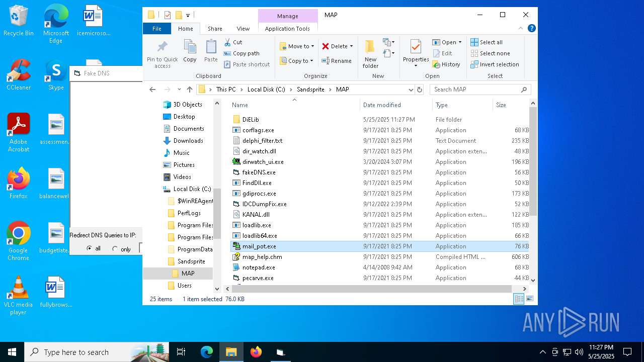644x362 pixels.
Task: Open address bar history dropdown
Action: (x=411, y=89)
